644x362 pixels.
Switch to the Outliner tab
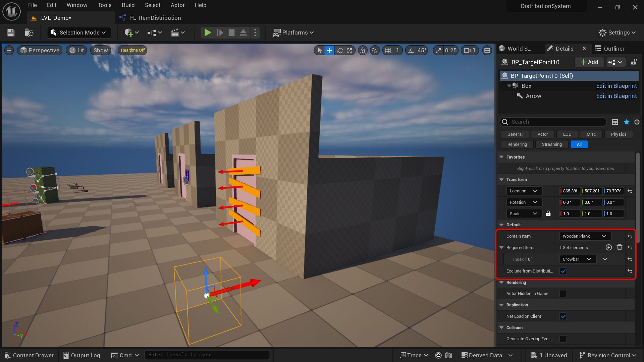[x=610, y=49]
